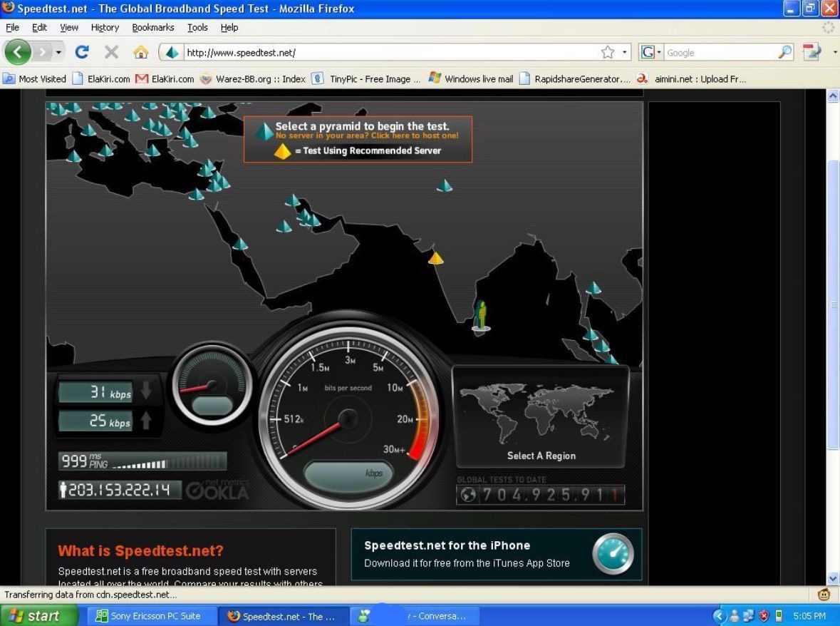Viewport: 840px width, 626px height.
Task: Open TinyPic Free Image bookmark
Action: (366, 79)
